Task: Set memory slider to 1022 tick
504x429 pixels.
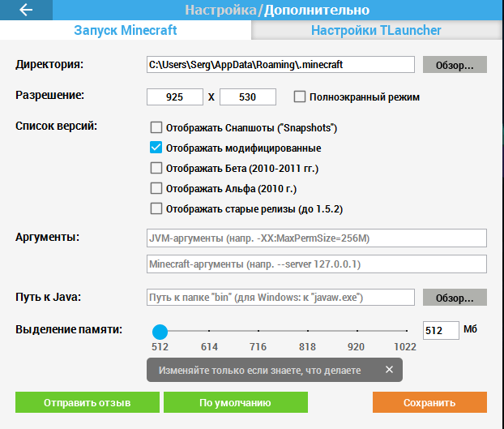Action: tap(407, 331)
